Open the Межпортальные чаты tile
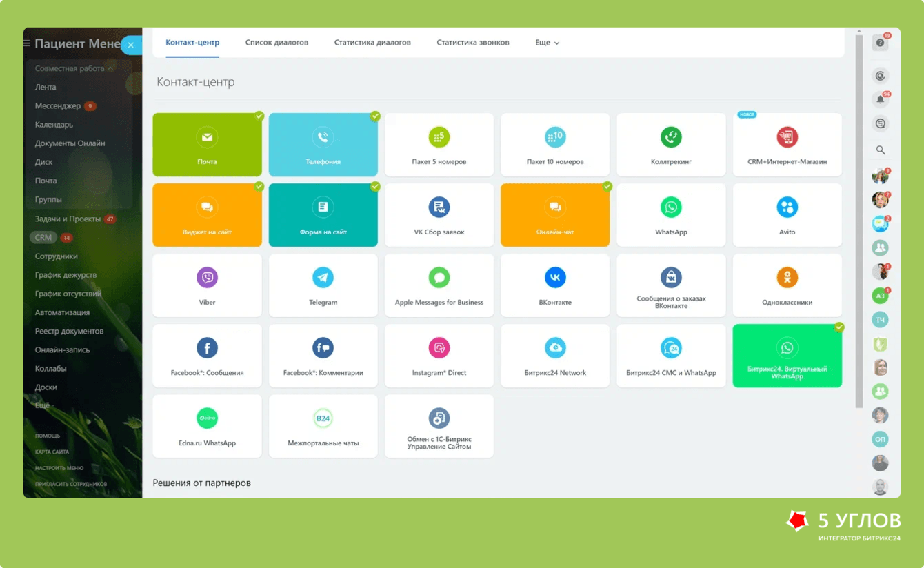Viewport: 924px width, 568px height. coord(323,426)
